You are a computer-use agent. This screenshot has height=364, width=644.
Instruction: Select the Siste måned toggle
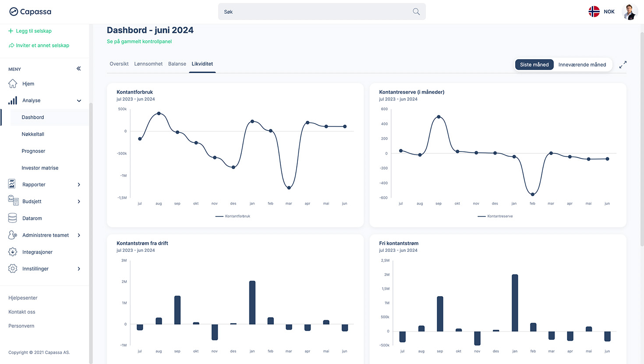pos(534,65)
